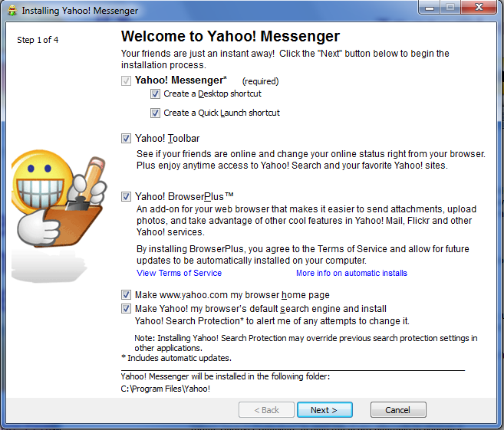Click the disabled Back button
This screenshot has width=504, height=430.
tap(266, 410)
